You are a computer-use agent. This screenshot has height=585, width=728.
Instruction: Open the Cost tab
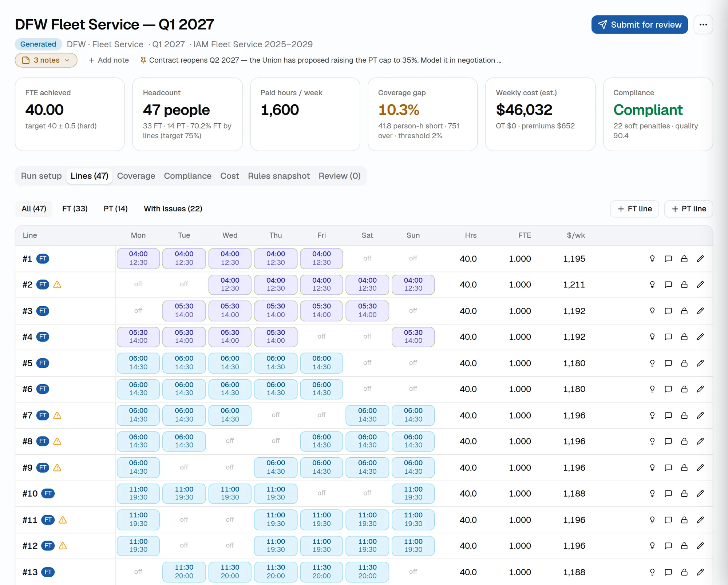click(230, 176)
